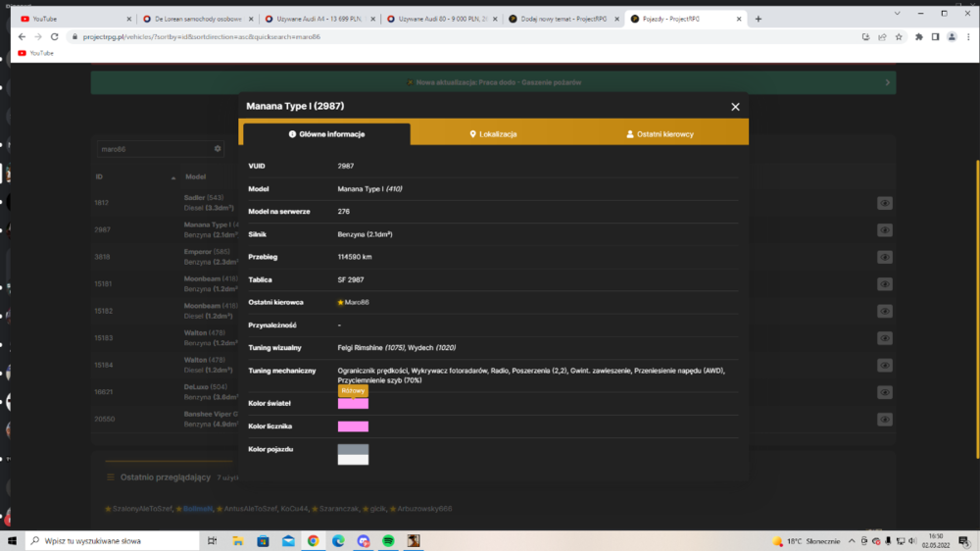Image resolution: width=980 pixels, height=551 pixels.
Task: Open the Nowa aktualizacja announcement banner
Action: point(493,82)
